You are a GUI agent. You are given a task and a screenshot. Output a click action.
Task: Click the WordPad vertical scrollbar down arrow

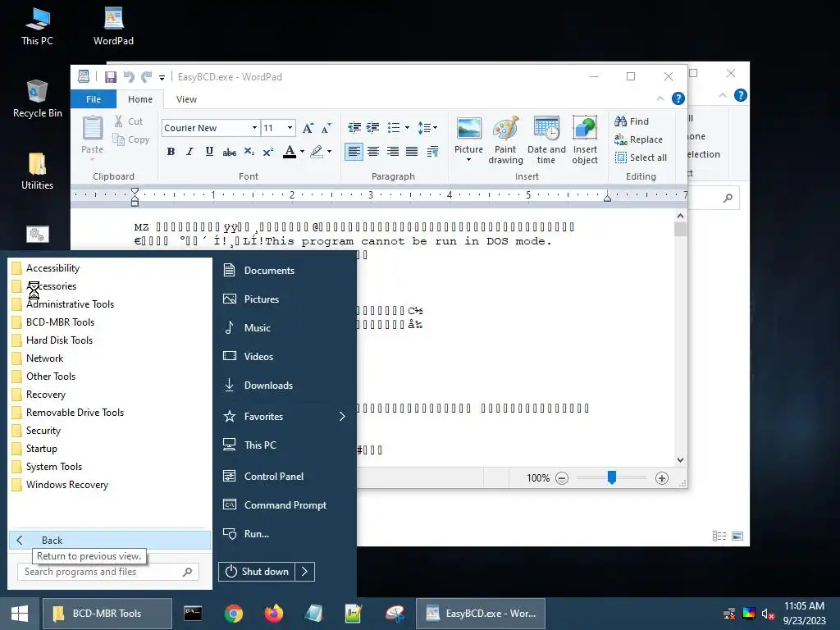pyautogui.click(x=680, y=459)
